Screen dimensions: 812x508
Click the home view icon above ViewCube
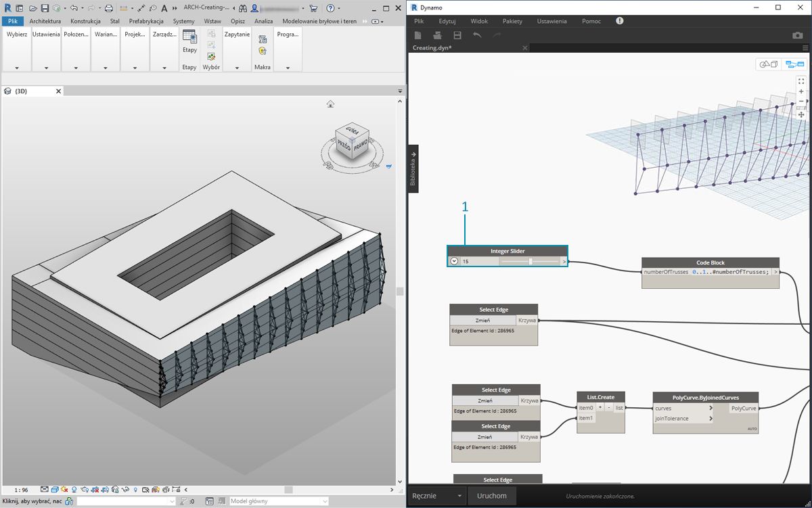pos(330,103)
